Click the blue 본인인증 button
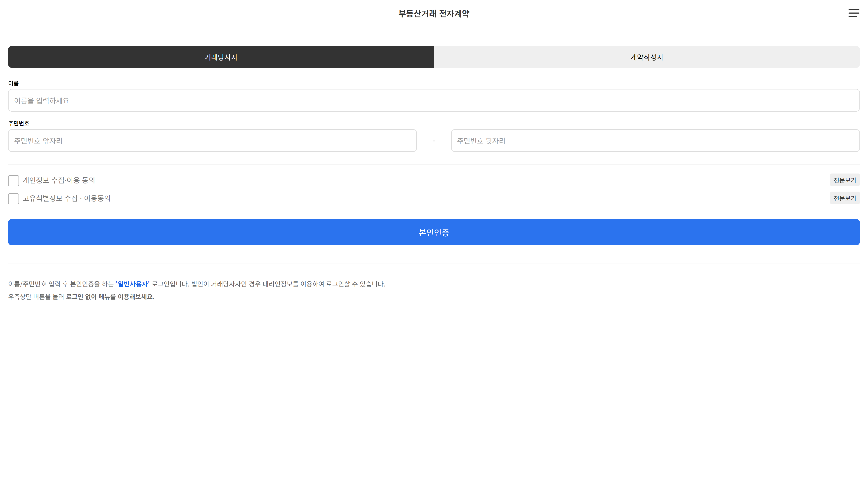 pyautogui.click(x=434, y=232)
